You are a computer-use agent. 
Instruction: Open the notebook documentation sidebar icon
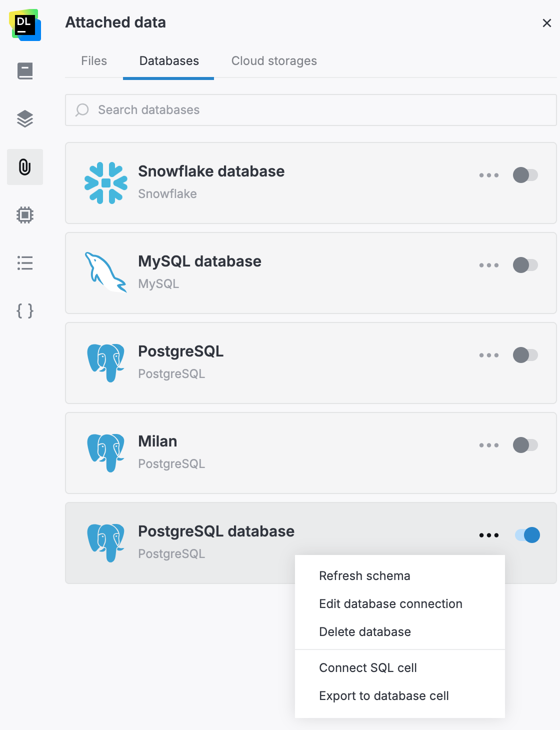point(25,70)
